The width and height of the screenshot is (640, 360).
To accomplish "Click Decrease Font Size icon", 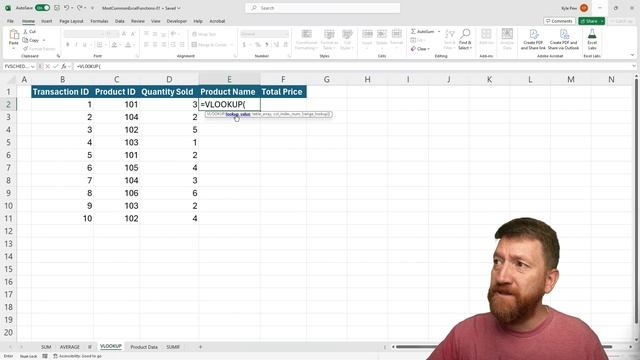I will pyautogui.click(x=133, y=34).
